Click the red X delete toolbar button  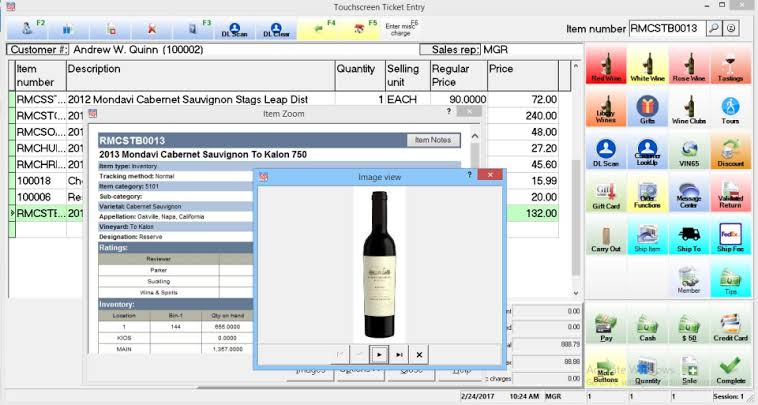[151, 29]
